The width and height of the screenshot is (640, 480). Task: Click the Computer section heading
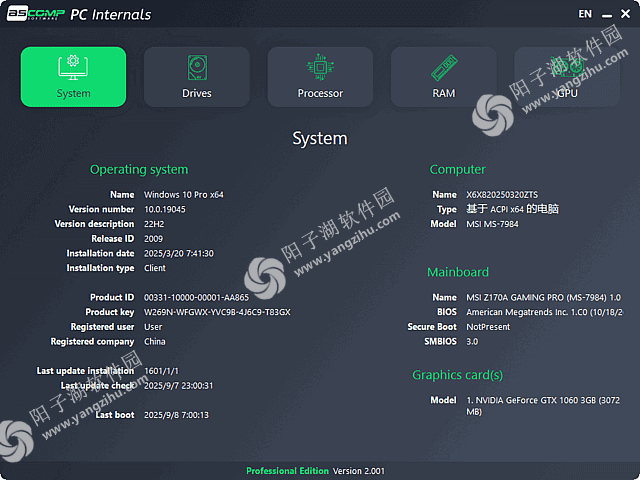(x=458, y=169)
